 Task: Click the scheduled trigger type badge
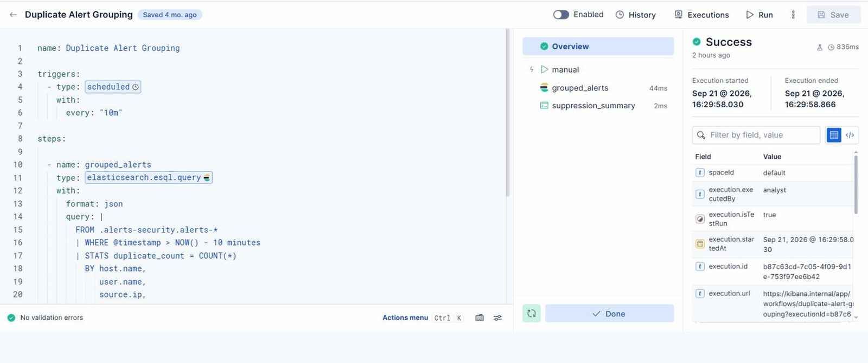[113, 87]
